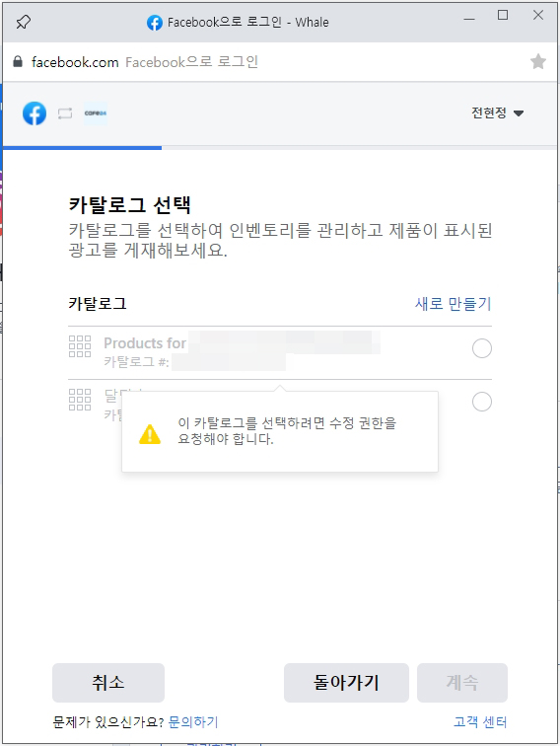Click the exchange arrows icon in header
Screen dimensions: 560x746
coord(65,113)
